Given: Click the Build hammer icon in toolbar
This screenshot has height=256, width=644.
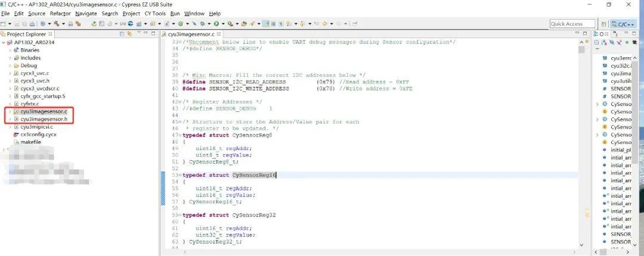Looking at the screenshot, I should point(57,24).
